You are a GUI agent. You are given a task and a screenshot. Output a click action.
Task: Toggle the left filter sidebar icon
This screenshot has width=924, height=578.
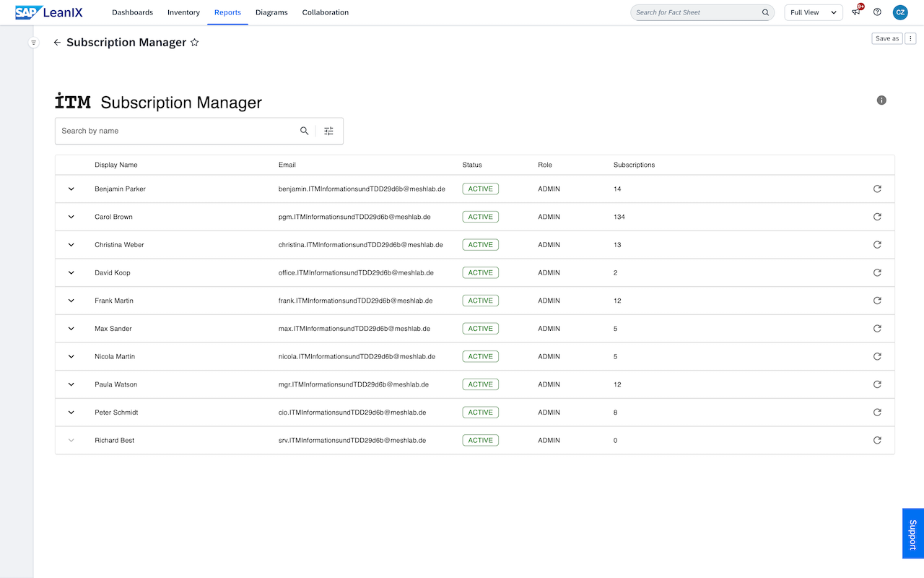click(33, 43)
